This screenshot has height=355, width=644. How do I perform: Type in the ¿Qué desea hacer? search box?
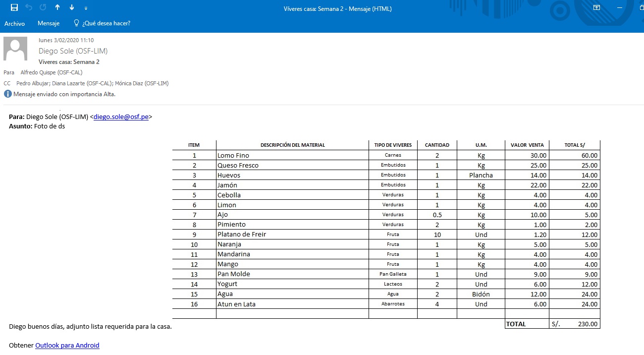pos(107,23)
